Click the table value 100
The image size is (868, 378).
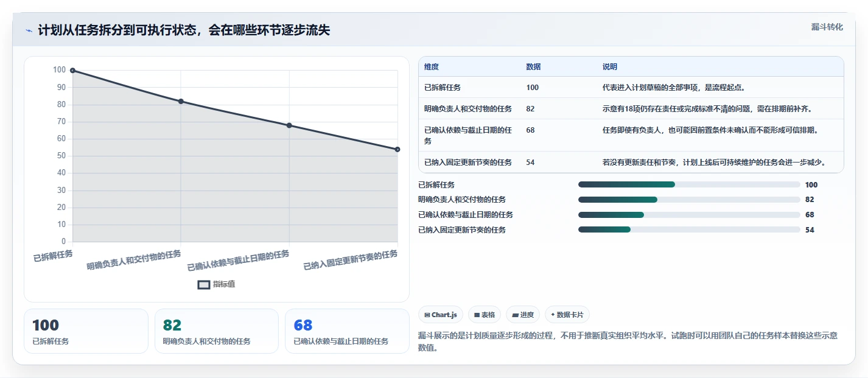click(x=533, y=87)
